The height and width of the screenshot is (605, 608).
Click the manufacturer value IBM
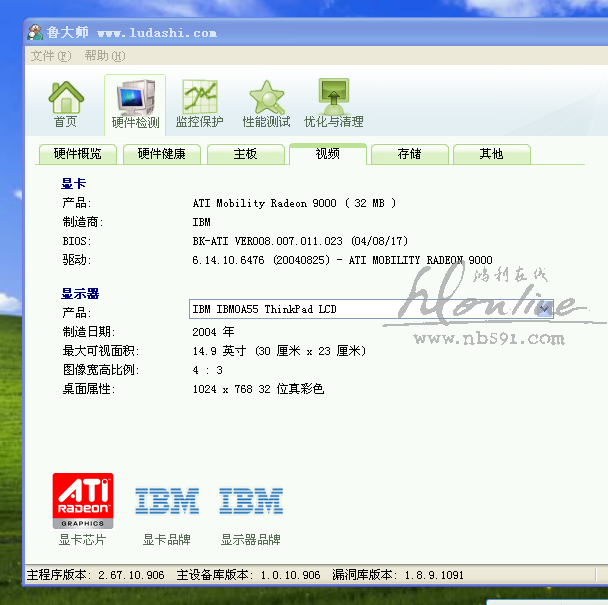202,222
